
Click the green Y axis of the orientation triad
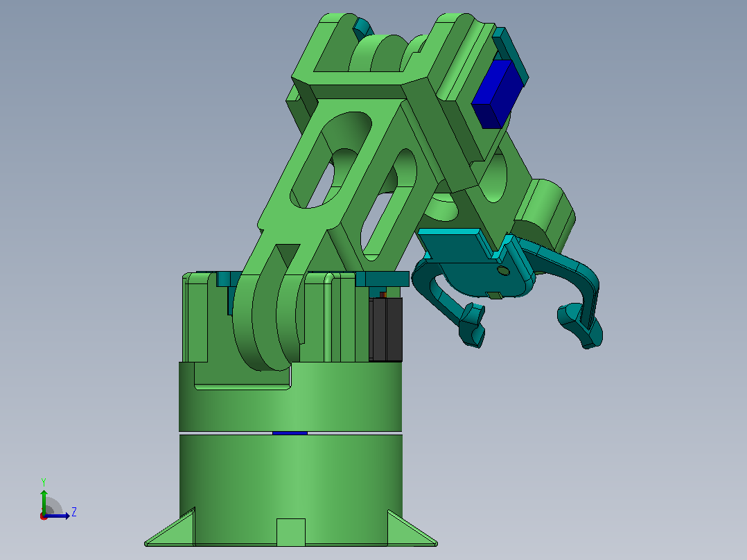point(44,502)
